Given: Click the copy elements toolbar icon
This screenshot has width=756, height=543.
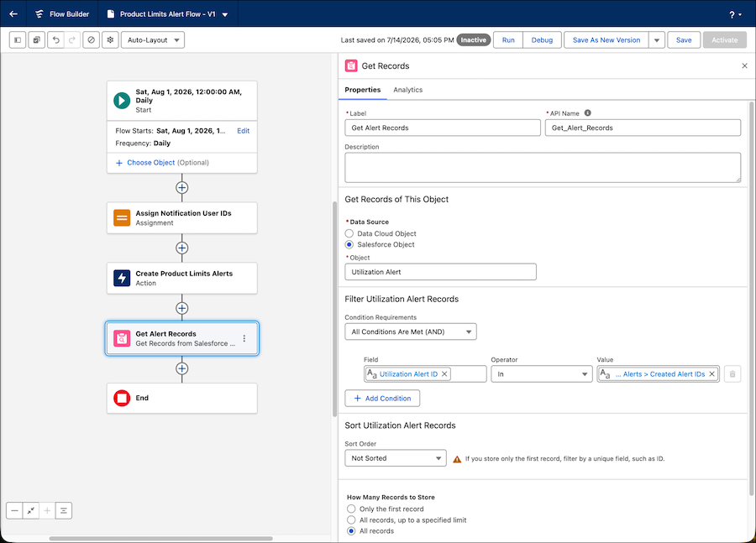Looking at the screenshot, I should pos(37,40).
